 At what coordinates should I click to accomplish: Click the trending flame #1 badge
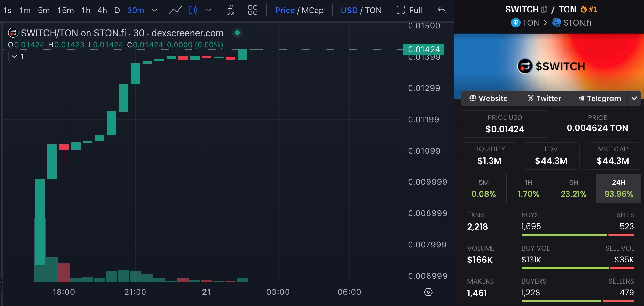tap(589, 9)
